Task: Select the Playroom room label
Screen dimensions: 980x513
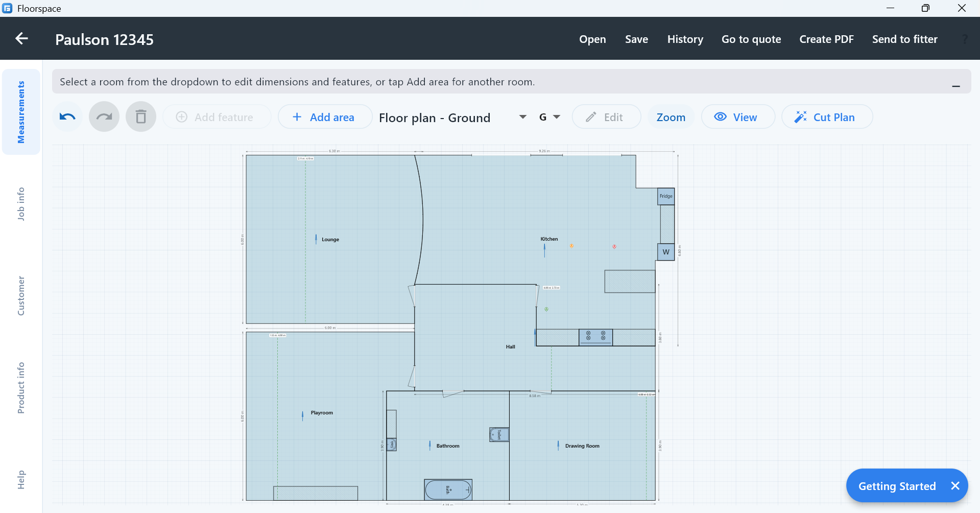Action: pos(322,413)
